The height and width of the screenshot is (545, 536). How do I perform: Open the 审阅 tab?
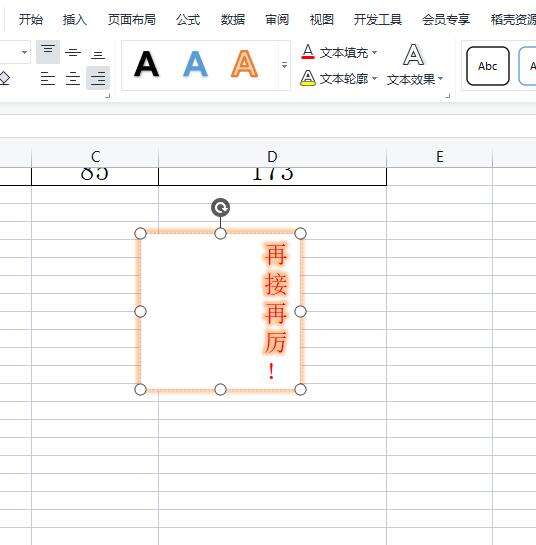point(277,19)
